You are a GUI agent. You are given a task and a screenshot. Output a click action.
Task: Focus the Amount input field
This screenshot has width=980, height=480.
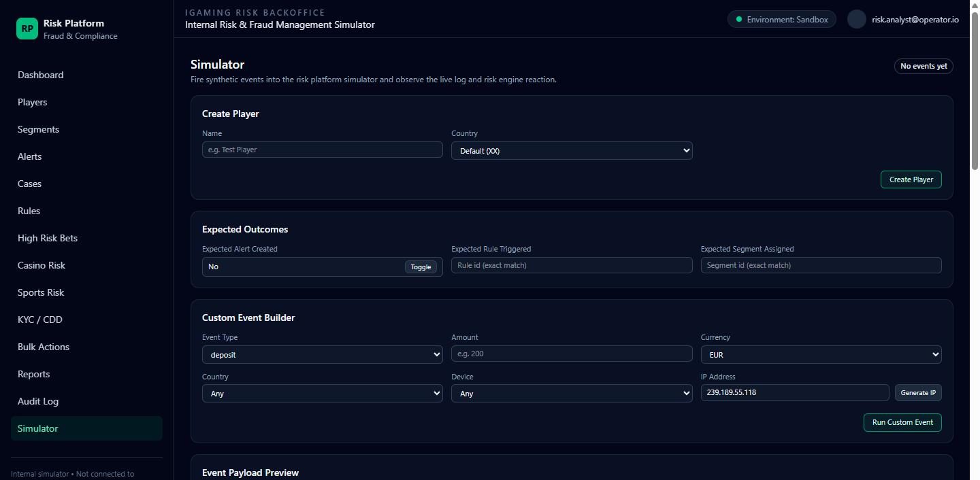click(572, 354)
